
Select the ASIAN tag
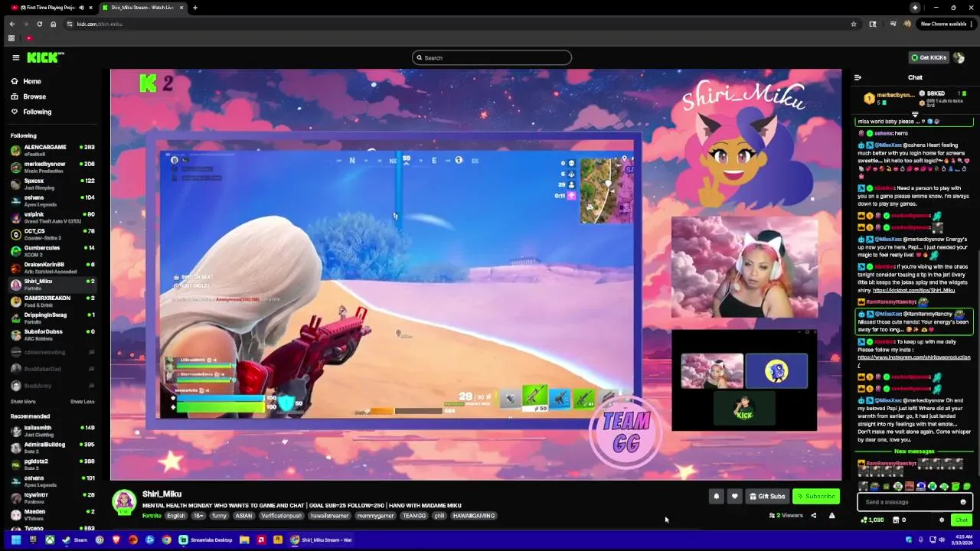pyautogui.click(x=243, y=516)
